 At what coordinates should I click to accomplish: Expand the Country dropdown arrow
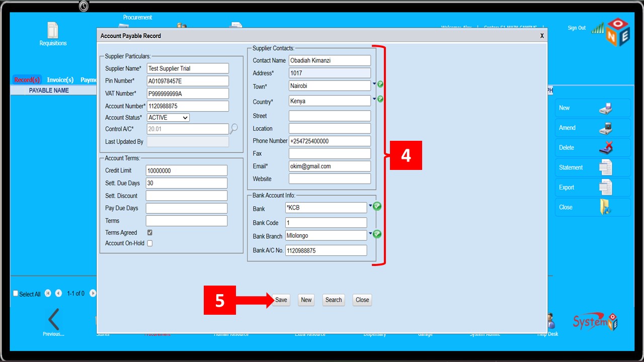coord(374,99)
